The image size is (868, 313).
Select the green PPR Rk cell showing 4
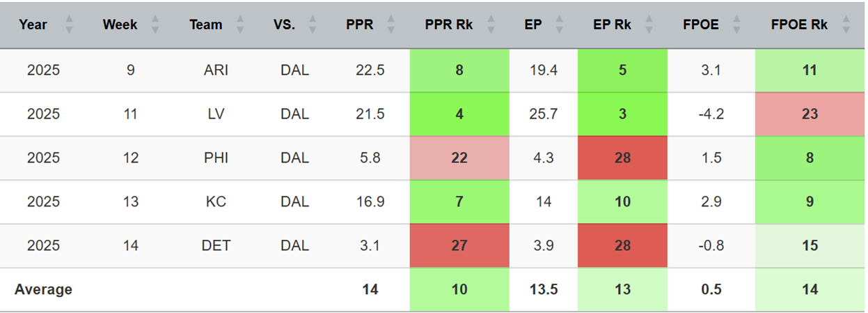coord(459,114)
